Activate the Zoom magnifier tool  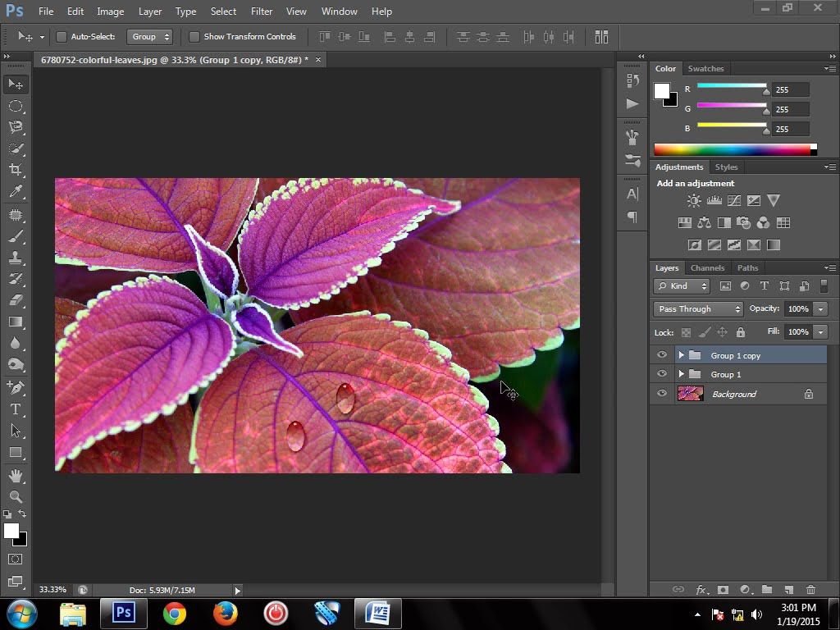[16, 496]
